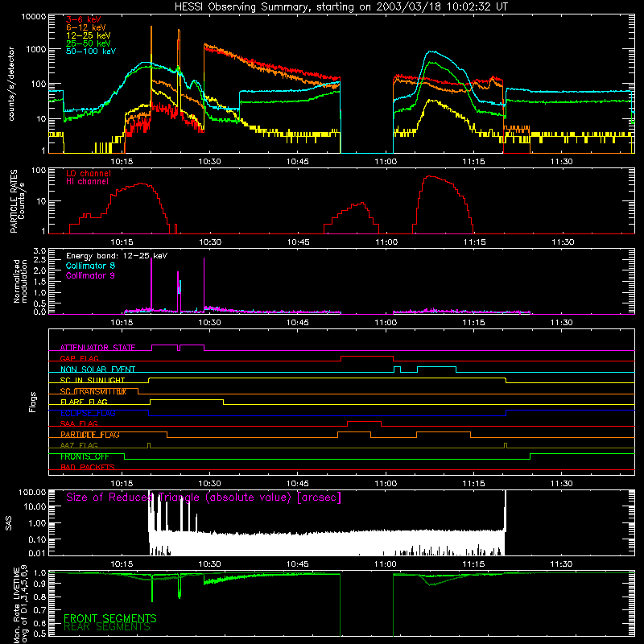The image size is (644, 644).
Task: Click 11:15 tick under the counts plot
Action: point(474,162)
